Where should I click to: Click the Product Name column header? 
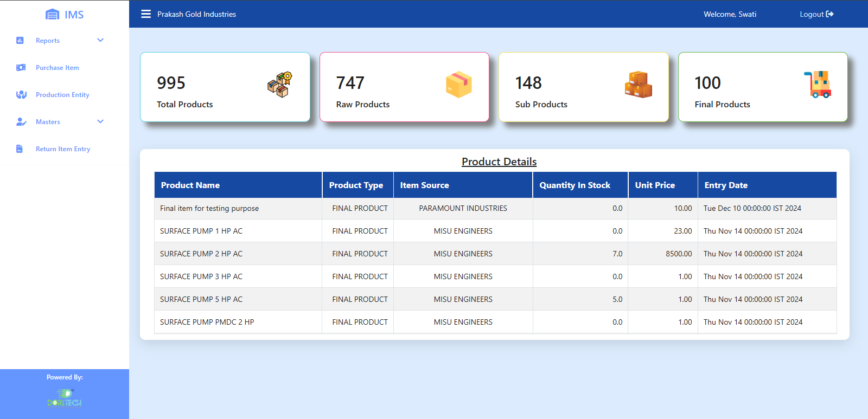click(x=190, y=185)
